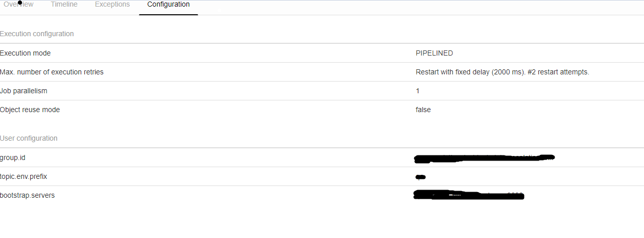The height and width of the screenshot is (238, 644).
Task: Click the Restart with fixed delay value
Action: 502,72
